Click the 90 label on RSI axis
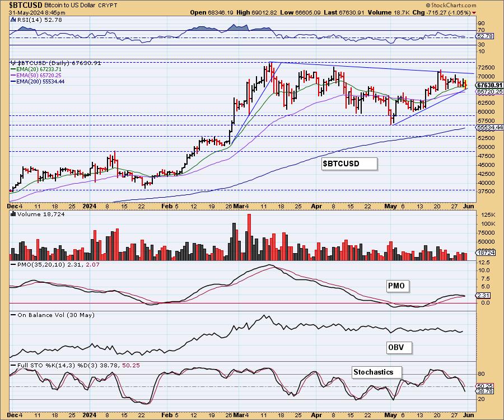This screenshot has height=420, width=504. click(x=482, y=23)
